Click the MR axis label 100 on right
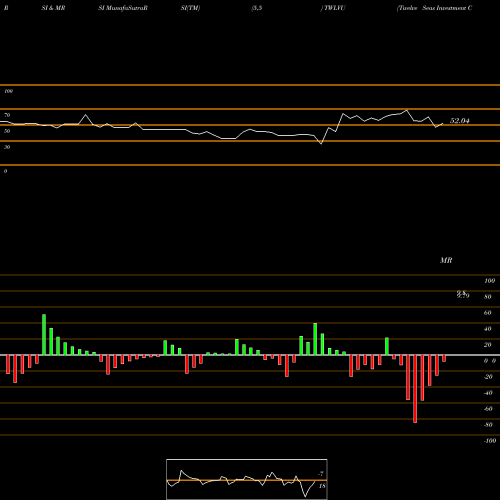Image resolution: width=500 pixels, height=500 pixels. click(x=490, y=281)
